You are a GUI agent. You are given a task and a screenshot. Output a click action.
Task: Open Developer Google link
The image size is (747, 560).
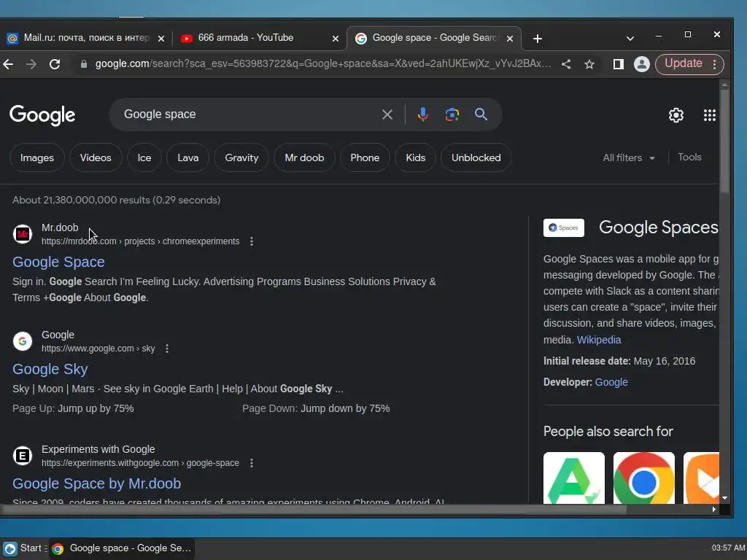click(611, 382)
